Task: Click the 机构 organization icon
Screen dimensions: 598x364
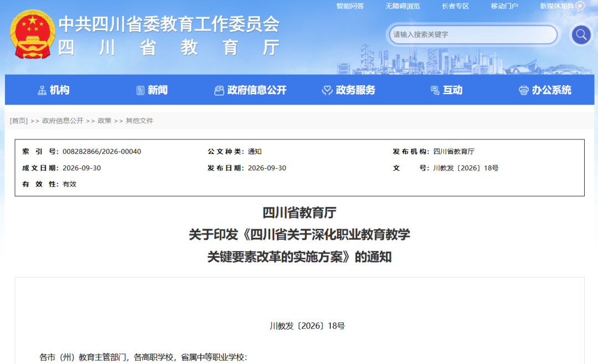Action: pos(42,90)
